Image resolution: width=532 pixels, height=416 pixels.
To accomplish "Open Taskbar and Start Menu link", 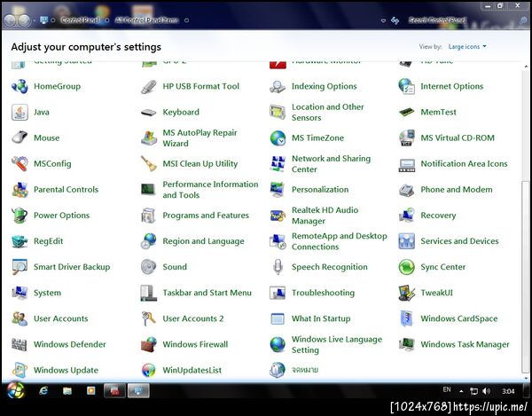I will tap(207, 293).
